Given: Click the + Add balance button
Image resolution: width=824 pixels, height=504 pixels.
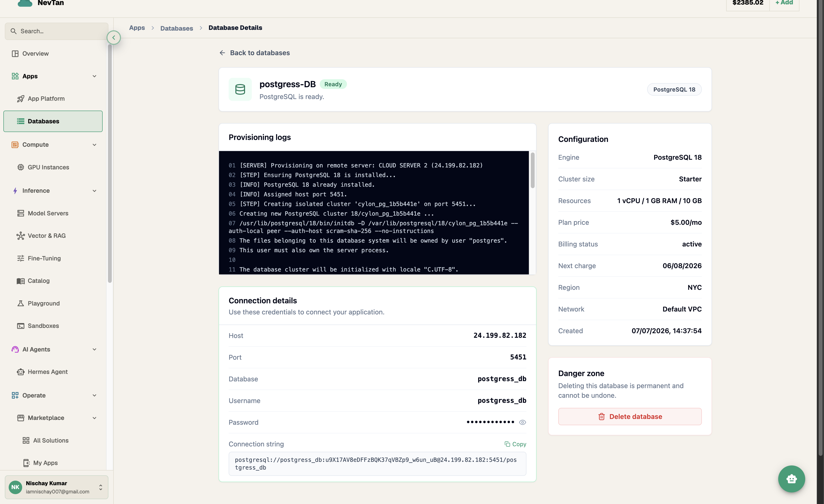Looking at the screenshot, I should [x=784, y=3].
